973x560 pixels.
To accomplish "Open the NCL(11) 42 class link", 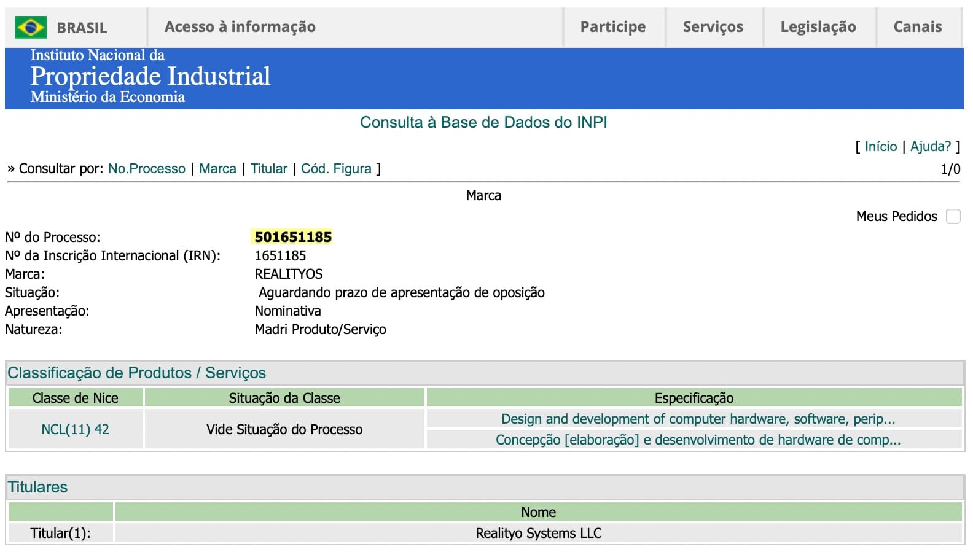I will 75,429.
